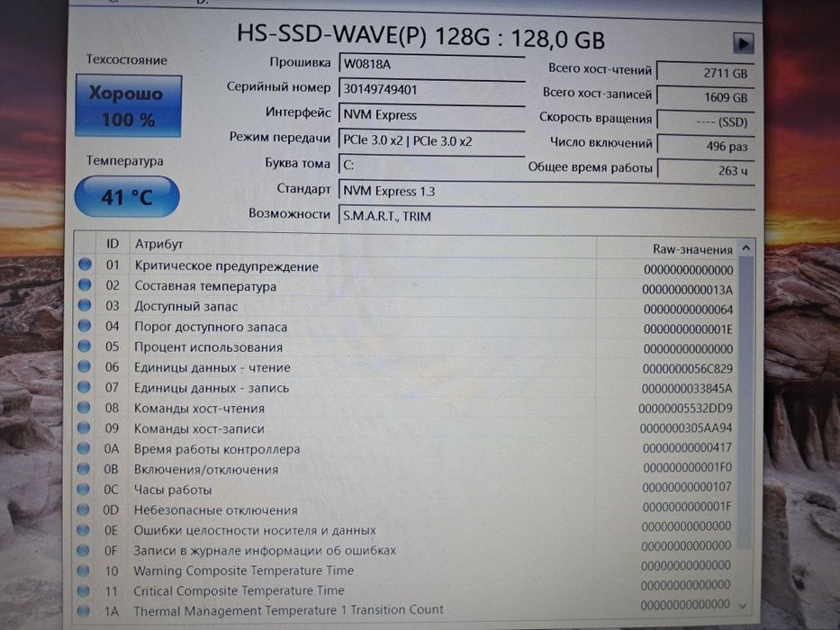Image resolution: width=840 pixels, height=630 pixels.
Task: Select raw value 000000000013A
Action: coord(687,290)
